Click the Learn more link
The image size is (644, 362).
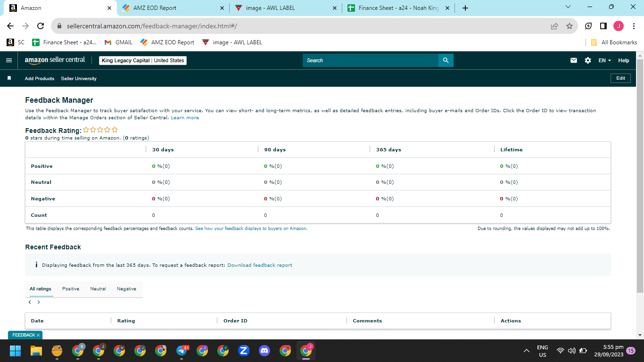pos(185,118)
